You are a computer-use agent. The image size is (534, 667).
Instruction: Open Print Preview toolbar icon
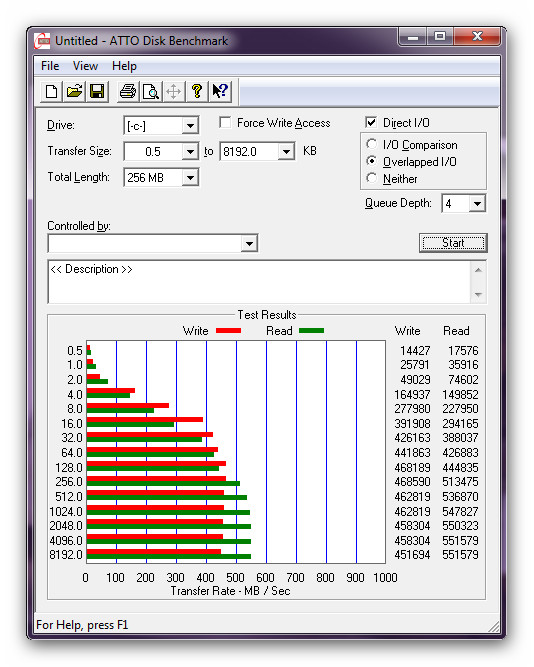pos(151,91)
